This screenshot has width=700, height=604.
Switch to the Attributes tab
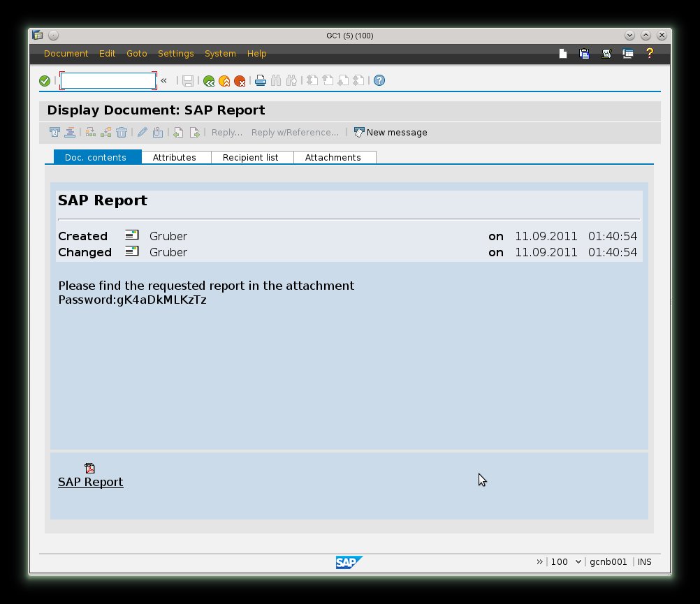[x=174, y=158]
